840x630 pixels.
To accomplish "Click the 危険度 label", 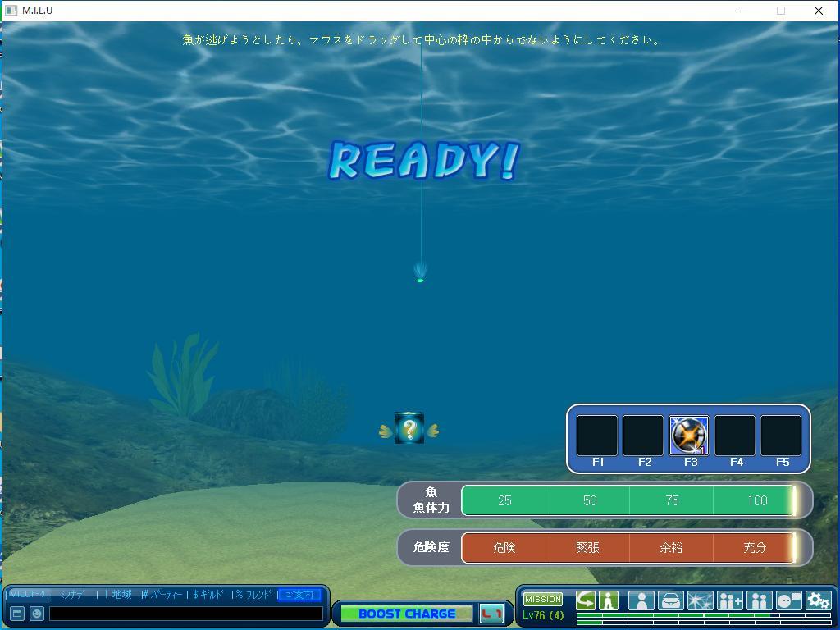I will pyautogui.click(x=431, y=547).
